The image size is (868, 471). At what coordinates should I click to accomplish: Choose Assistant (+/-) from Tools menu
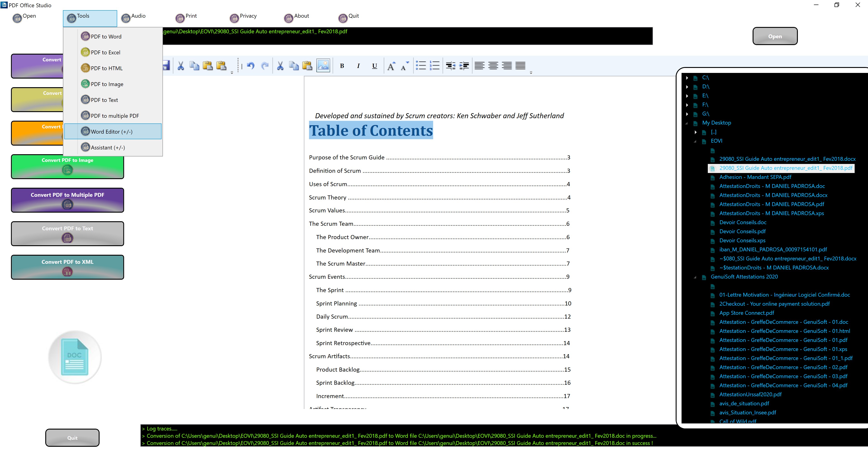tap(108, 147)
